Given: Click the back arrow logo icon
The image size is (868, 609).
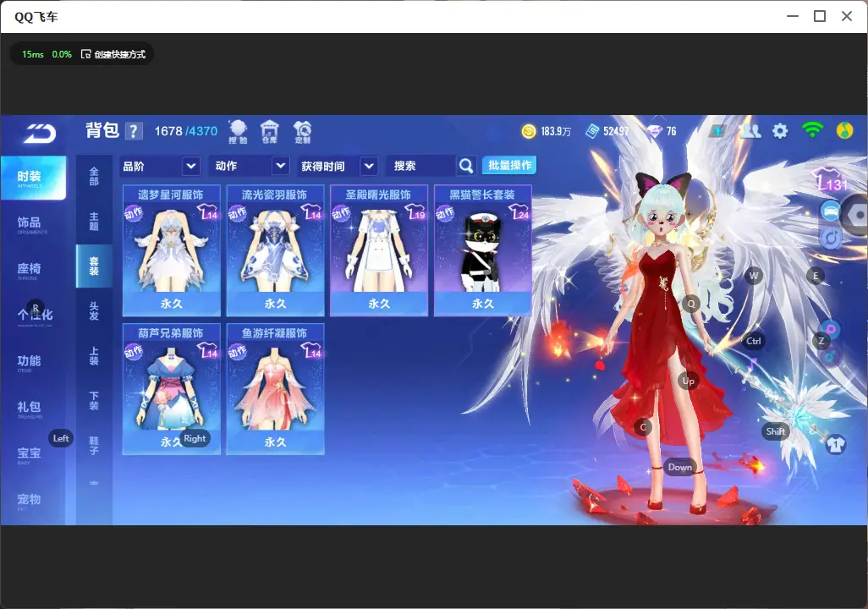Looking at the screenshot, I should click(40, 134).
